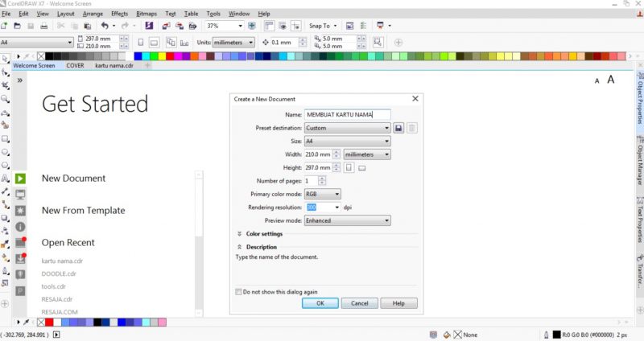
Task: Open the File menu
Action: [6, 14]
